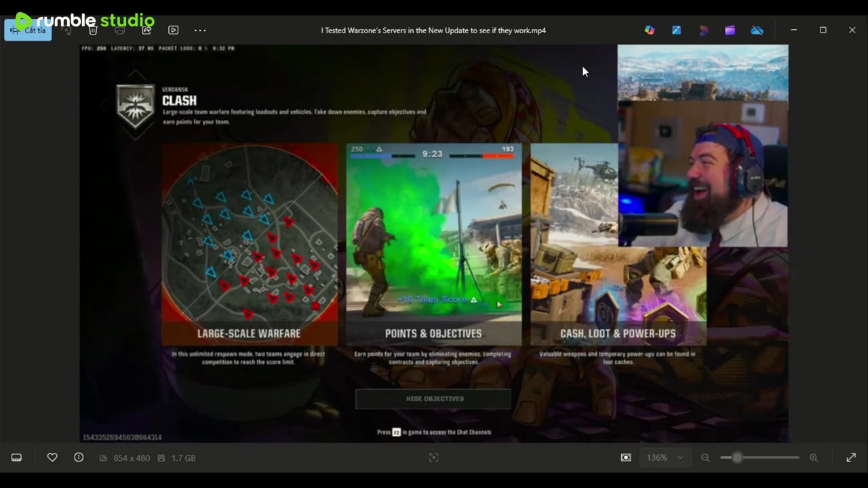The width and height of the screenshot is (868, 488).
Task: Open the three-dots more options menu
Action: click(x=200, y=30)
